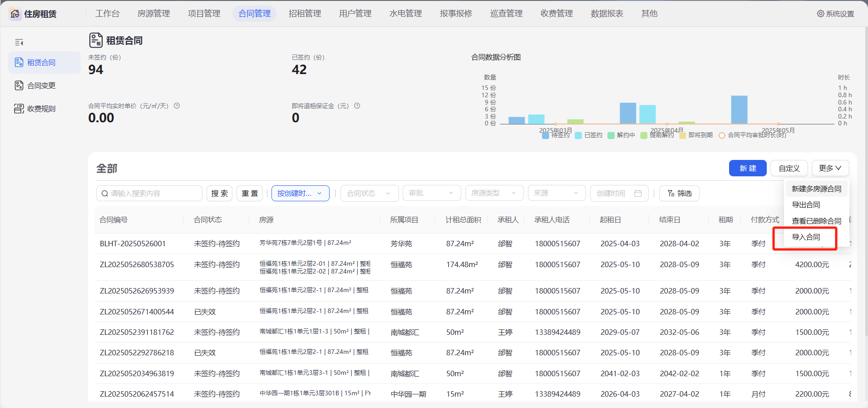Viewport: 868px width, 408px height.
Task: Open the 合同状态 dropdown
Action: 370,193
